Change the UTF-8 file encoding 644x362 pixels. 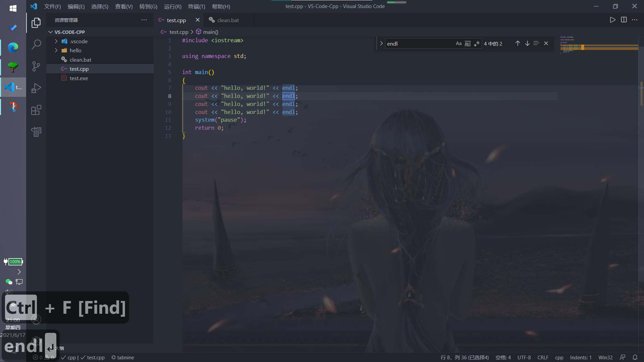524,357
